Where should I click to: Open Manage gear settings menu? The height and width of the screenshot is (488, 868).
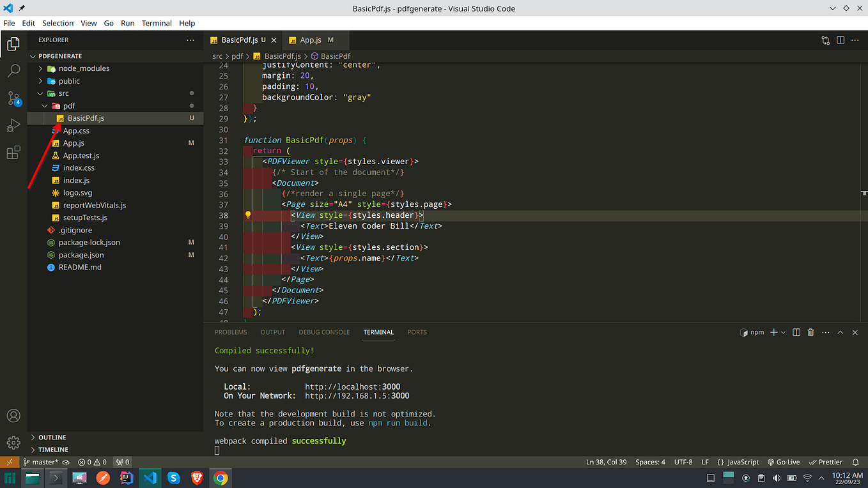tap(13, 443)
